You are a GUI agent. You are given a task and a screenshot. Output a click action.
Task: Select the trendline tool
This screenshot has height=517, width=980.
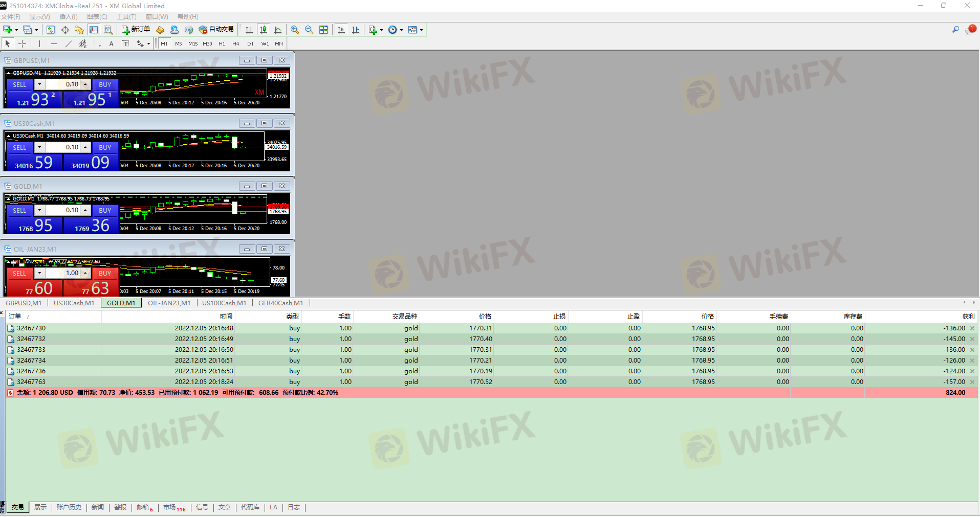click(x=68, y=43)
